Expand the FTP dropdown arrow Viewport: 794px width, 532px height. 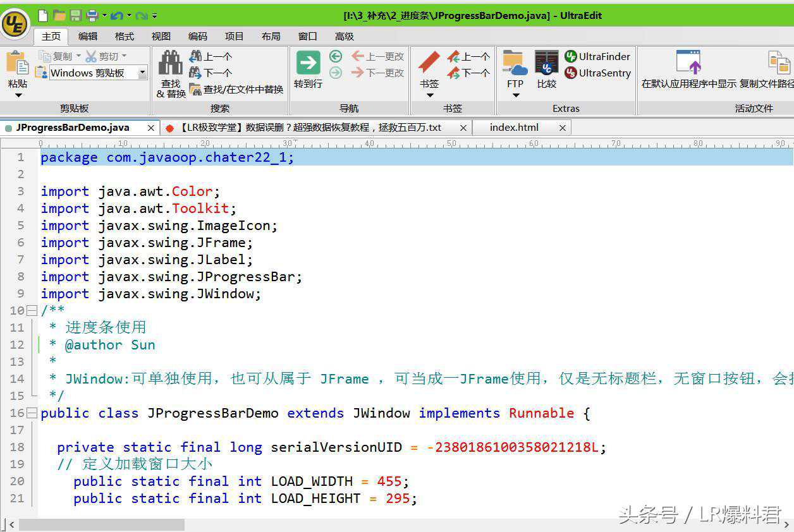point(515,95)
